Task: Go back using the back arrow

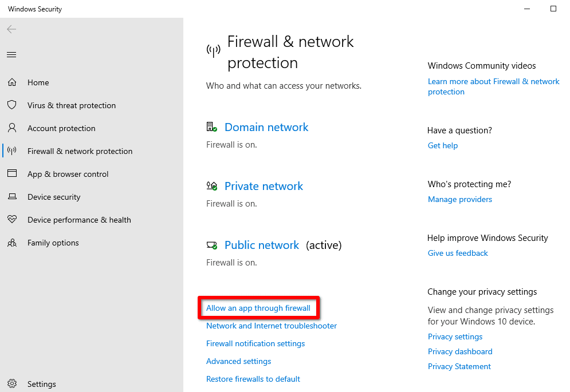Action: pyautogui.click(x=11, y=29)
